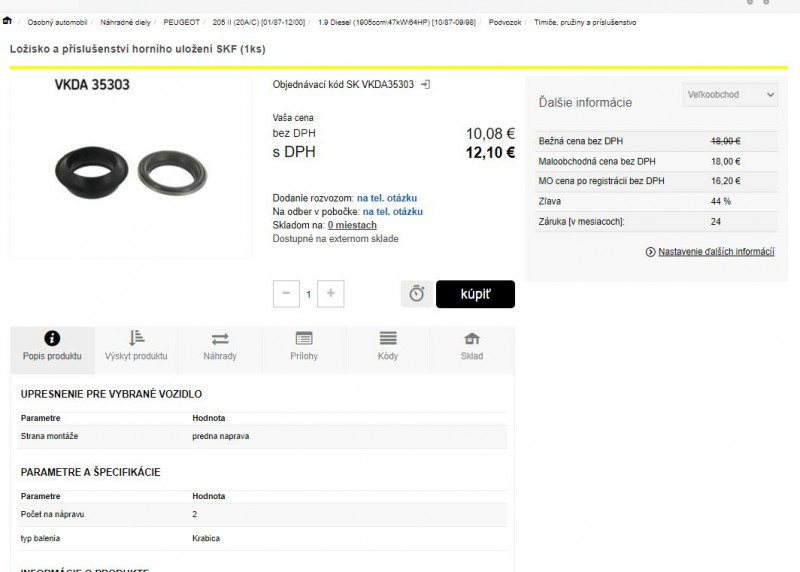The image size is (800, 572).
Task: Select the Podvozok breadcrumb category
Action: (505, 22)
